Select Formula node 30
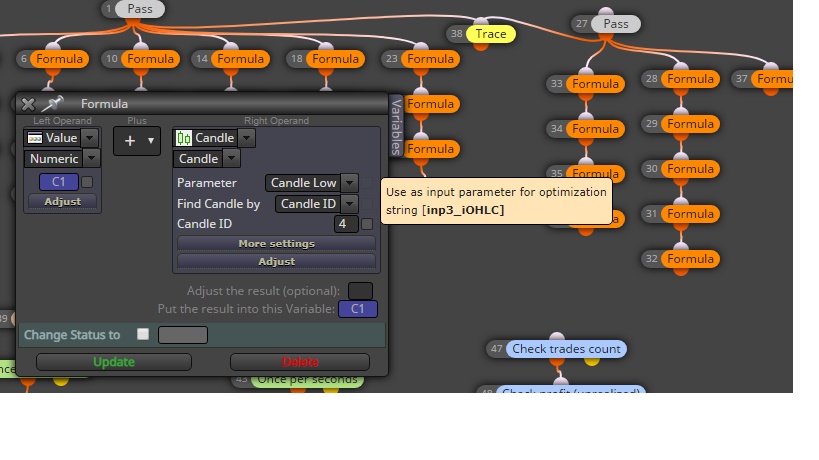Screen dimensions: 819x460 tap(691, 169)
